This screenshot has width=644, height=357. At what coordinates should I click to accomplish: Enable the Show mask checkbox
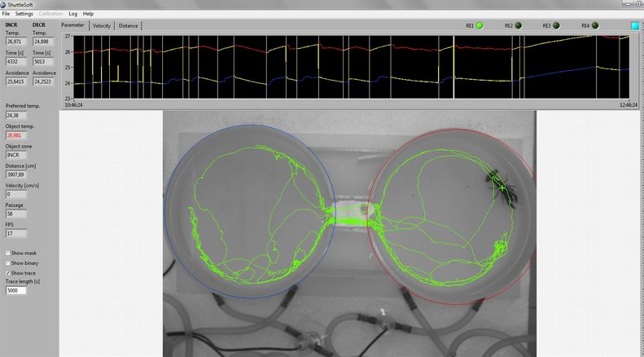(8, 253)
